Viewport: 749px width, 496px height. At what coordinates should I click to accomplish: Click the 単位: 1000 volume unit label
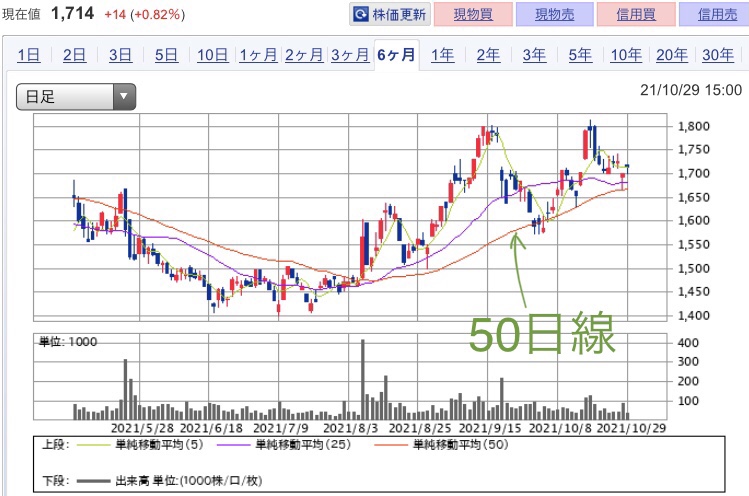coord(68,342)
